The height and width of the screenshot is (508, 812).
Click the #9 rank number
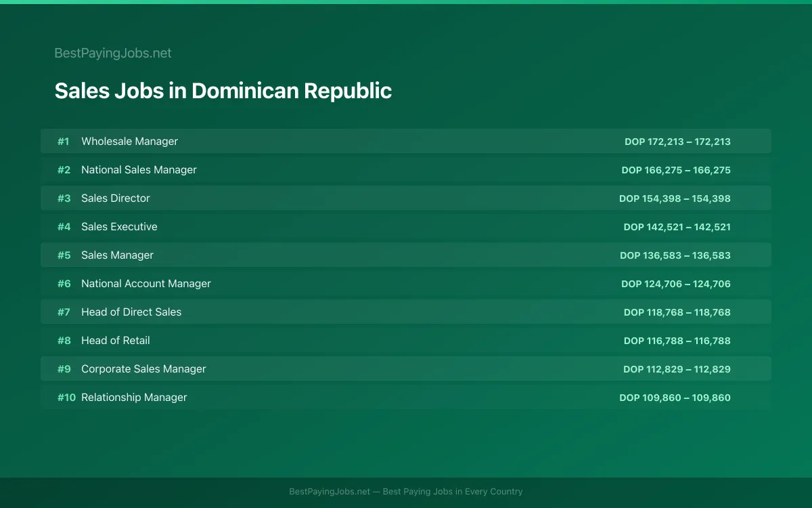[64, 369]
